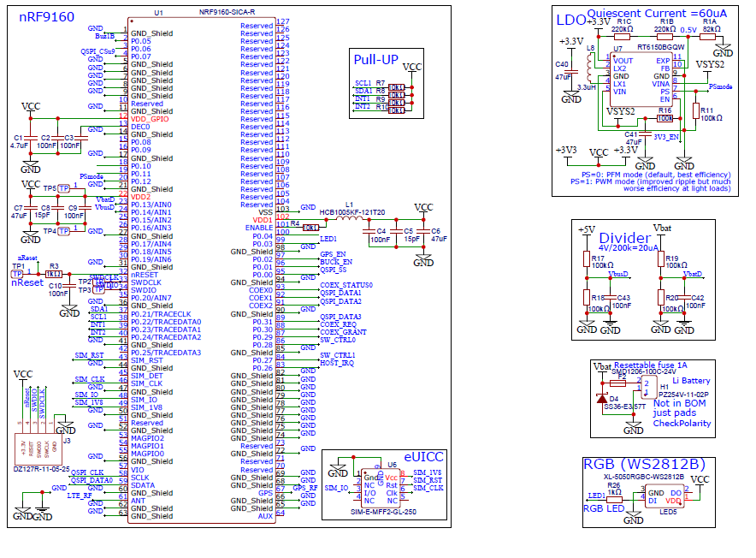Select the BUCK_EN net label

pos(336,262)
